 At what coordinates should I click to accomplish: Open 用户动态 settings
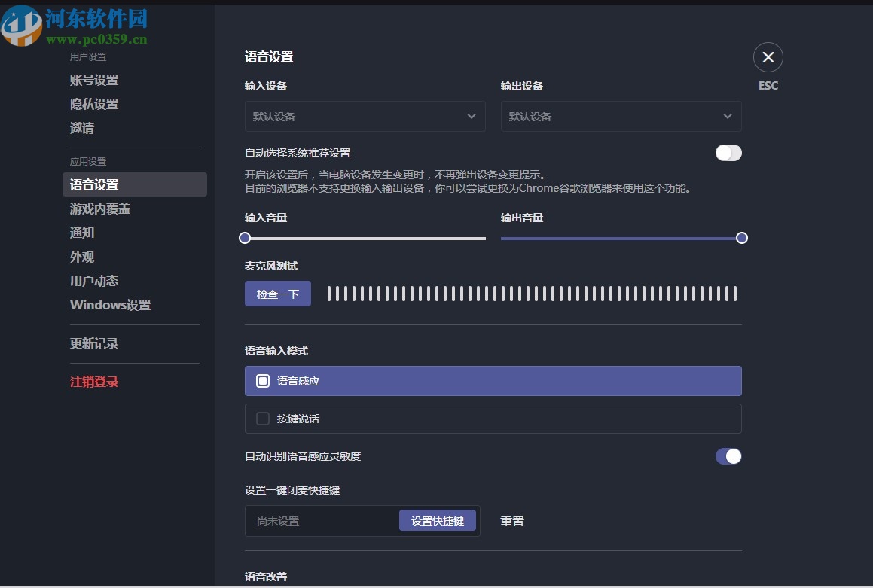[93, 281]
